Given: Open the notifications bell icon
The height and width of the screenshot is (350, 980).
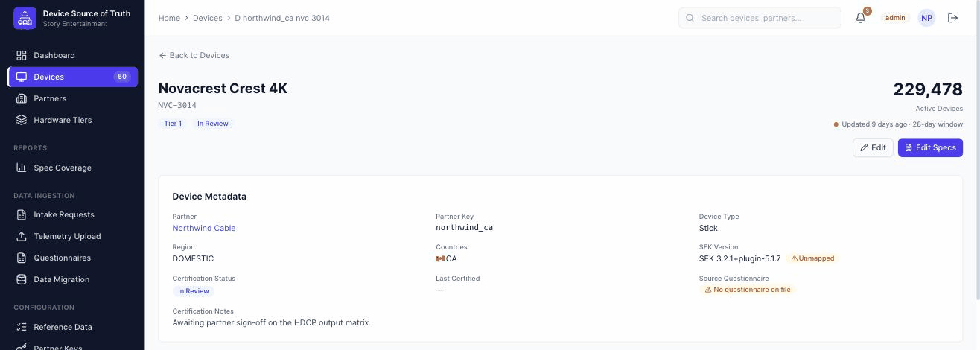Looking at the screenshot, I should pyautogui.click(x=861, y=18).
